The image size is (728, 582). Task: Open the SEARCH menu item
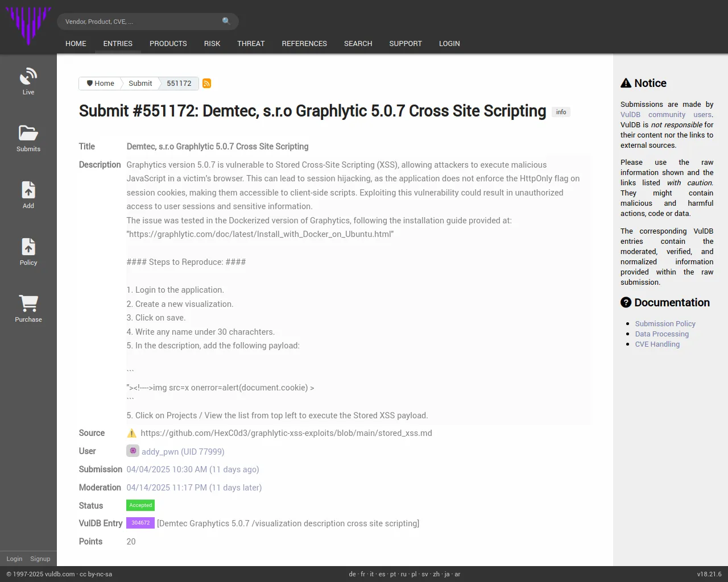[358, 44]
